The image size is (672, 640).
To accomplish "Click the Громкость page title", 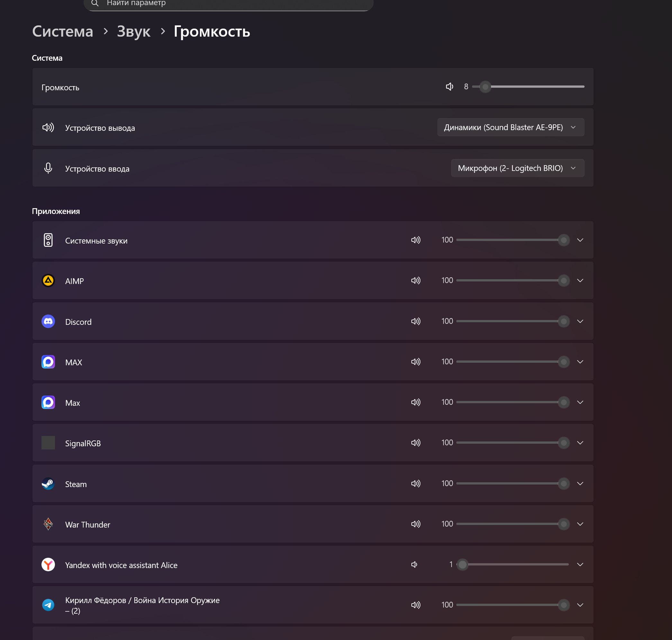I will coord(212,31).
